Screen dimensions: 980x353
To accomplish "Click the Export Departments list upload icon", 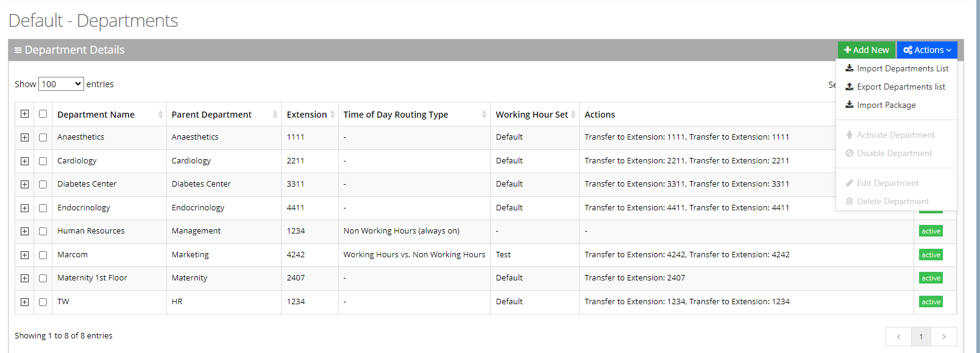I will [x=849, y=87].
